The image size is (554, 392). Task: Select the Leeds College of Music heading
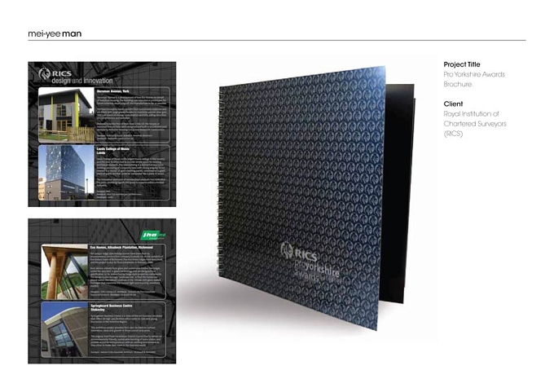(x=112, y=151)
